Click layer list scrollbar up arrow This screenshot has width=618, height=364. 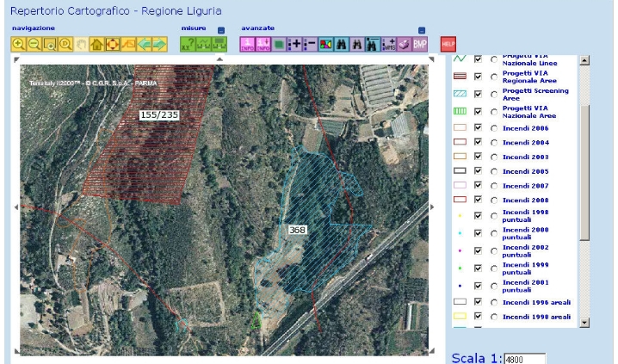pos(584,60)
